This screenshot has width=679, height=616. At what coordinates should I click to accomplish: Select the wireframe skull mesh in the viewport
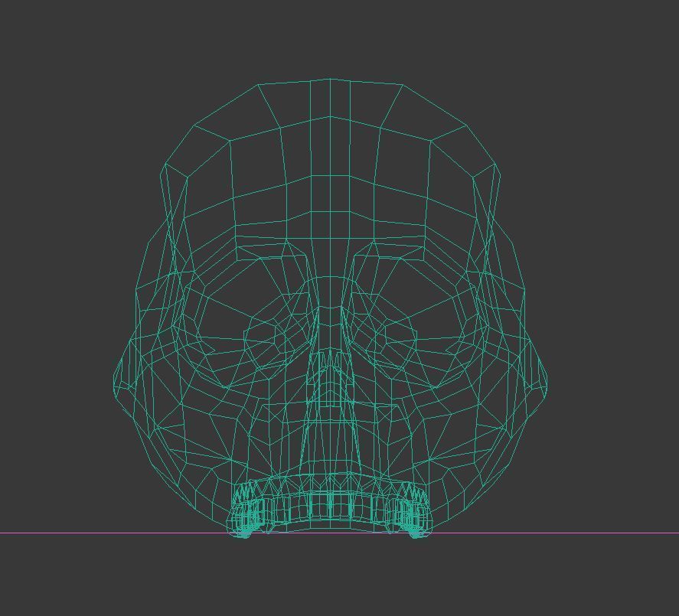point(330,308)
